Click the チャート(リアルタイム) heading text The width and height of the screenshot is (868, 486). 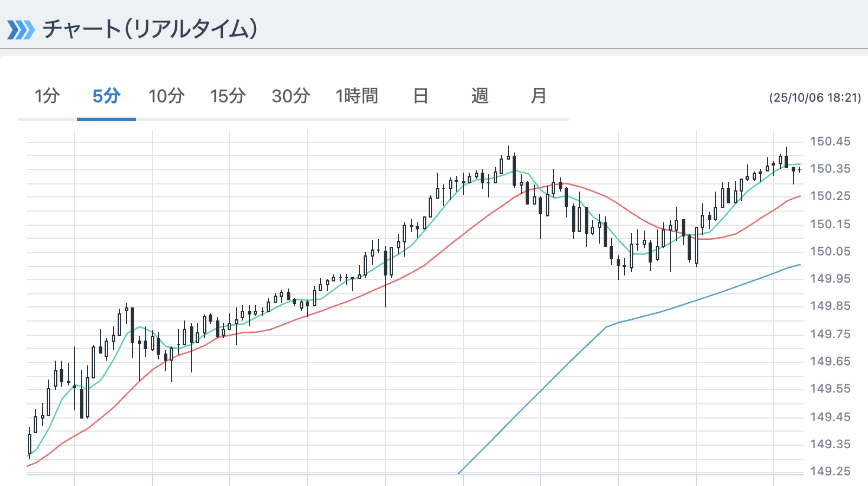[150, 30]
